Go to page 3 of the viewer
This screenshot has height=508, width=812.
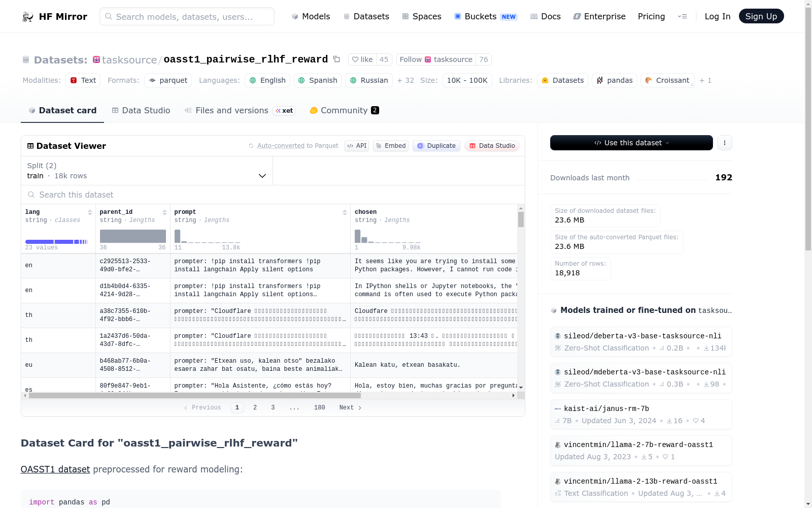click(x=273, y=407)
